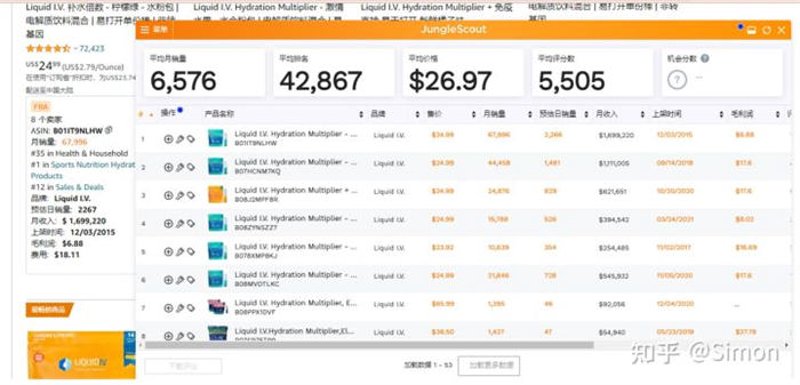800x385 pixels.
Task: Sort by the 月销量 column arrows
Action: 530,114
